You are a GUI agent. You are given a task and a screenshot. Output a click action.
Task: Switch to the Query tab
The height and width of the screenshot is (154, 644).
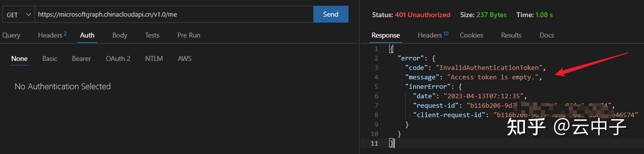tap(11, 35)
